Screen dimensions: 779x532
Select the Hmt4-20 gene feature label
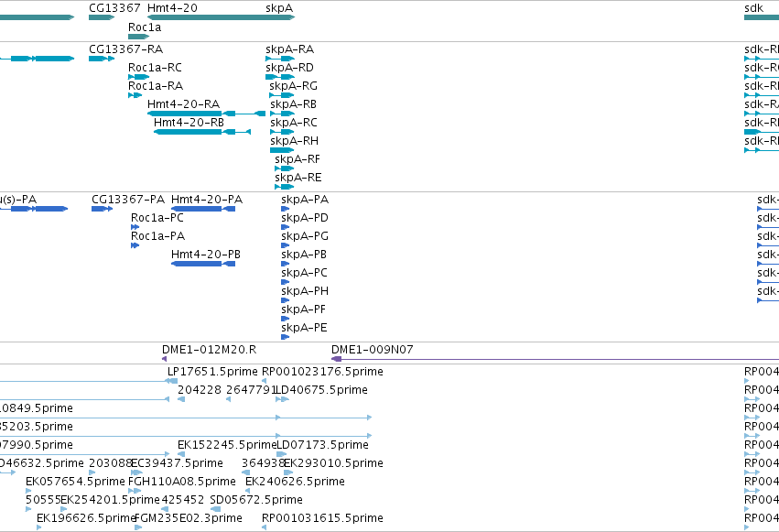pyautogui.click(x=172, y=8)
